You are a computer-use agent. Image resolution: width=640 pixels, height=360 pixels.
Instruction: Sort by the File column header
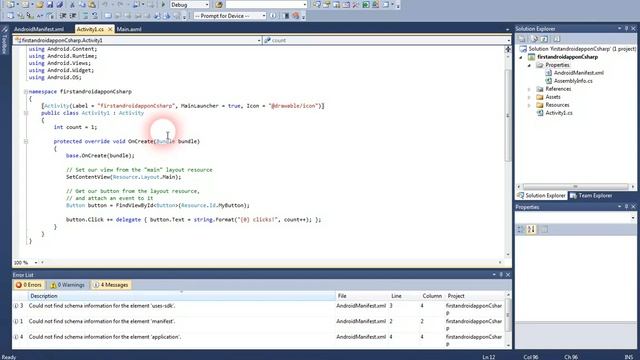[362, 296]
